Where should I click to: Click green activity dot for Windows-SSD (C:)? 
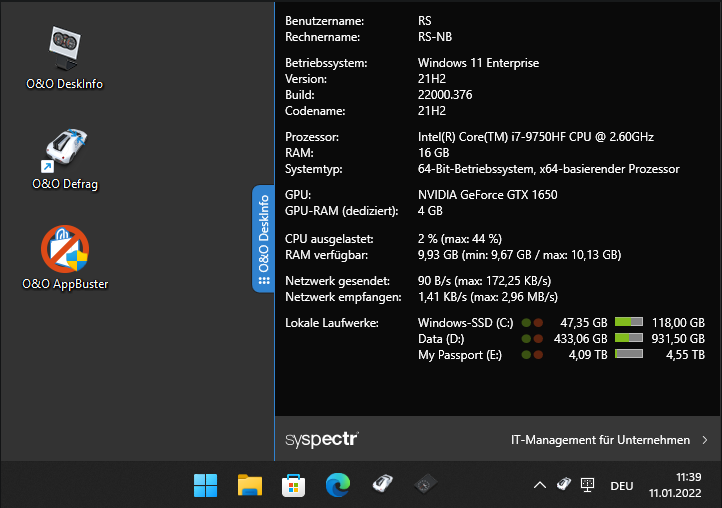(526, 323)
